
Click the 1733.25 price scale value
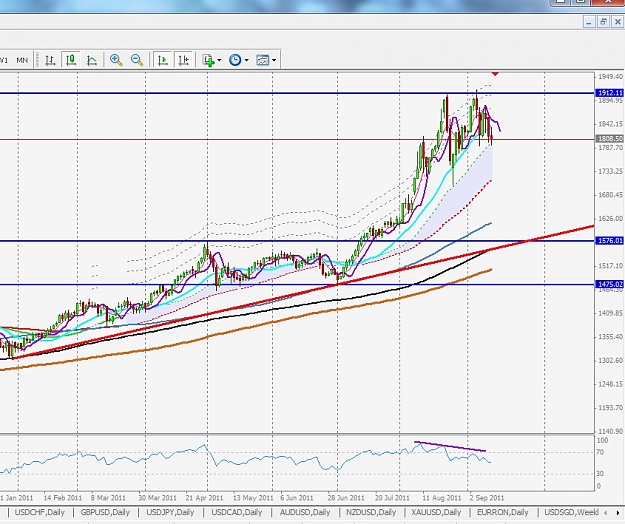tap(610, 171)
